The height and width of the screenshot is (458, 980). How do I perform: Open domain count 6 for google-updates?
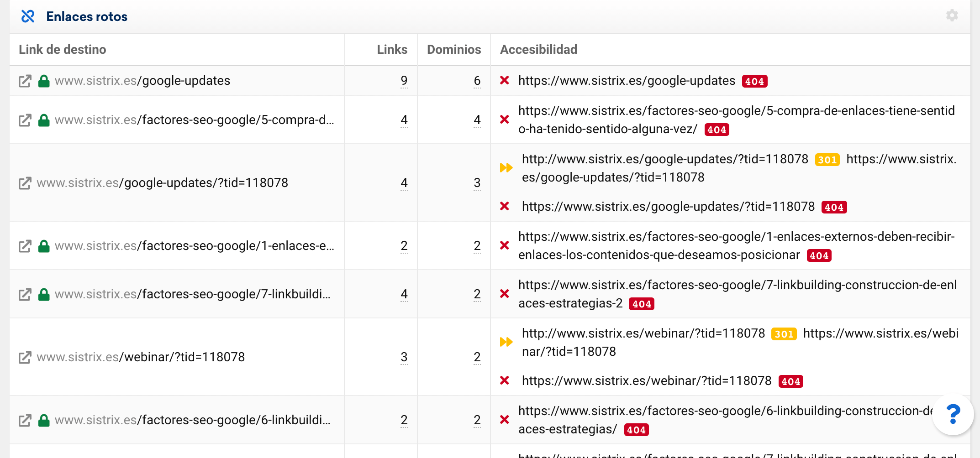point(477,81)
